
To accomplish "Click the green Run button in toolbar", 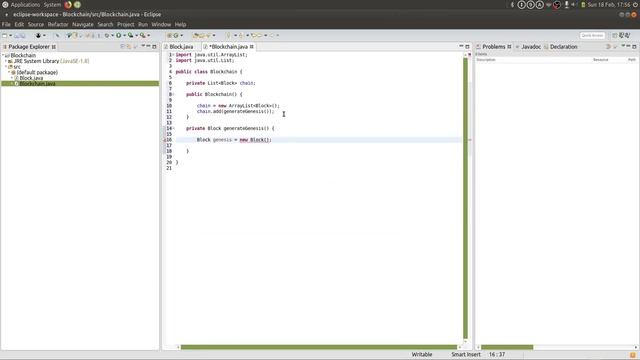I will (x=119, y=36).
